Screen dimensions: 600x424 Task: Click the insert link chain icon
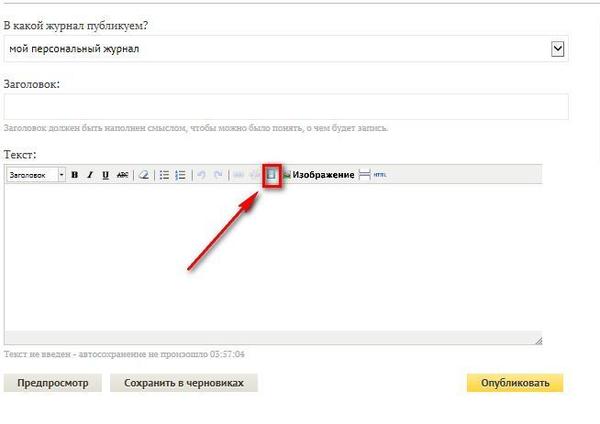point(239,175)
